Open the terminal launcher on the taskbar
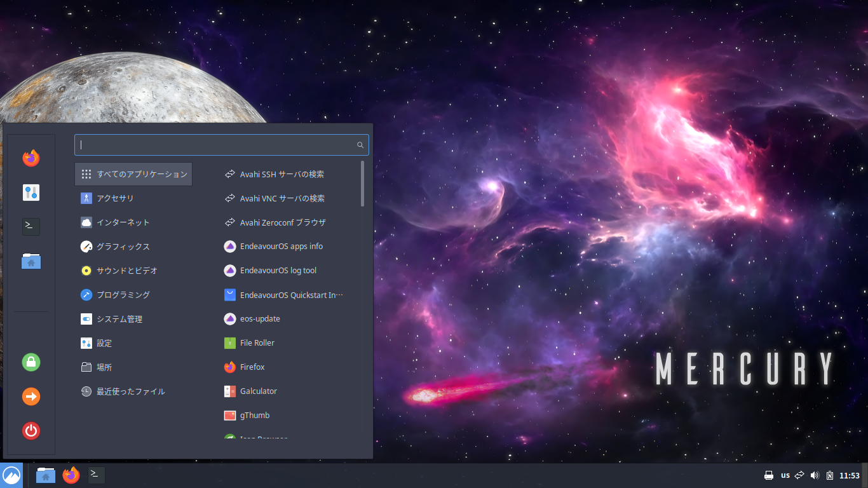This screenshot has height=488, width=868. (x=97, y=475)
